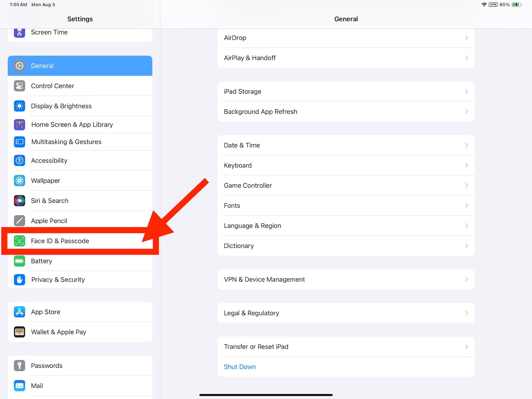Open the Dictionary settings row
This screenshot has height=399, width=532.
point(346,246)
